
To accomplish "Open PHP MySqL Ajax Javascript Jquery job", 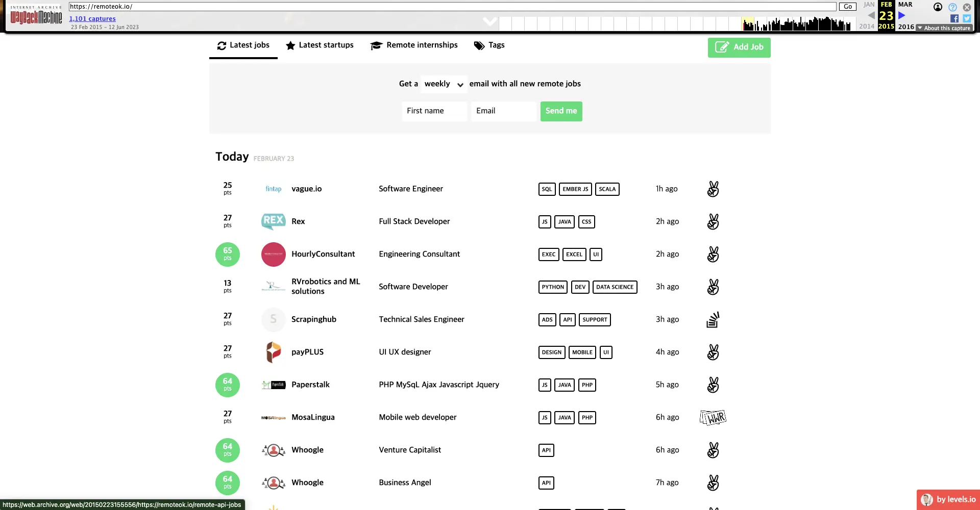I will (x=439, y=385).
